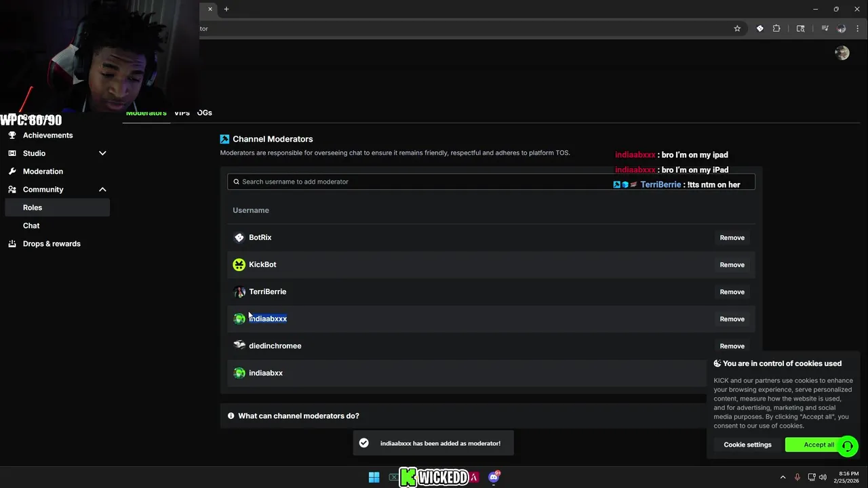The height and width of the screenshot is (488, 868).
Task: Open Chrome three-dot menu
Action: 857,28
